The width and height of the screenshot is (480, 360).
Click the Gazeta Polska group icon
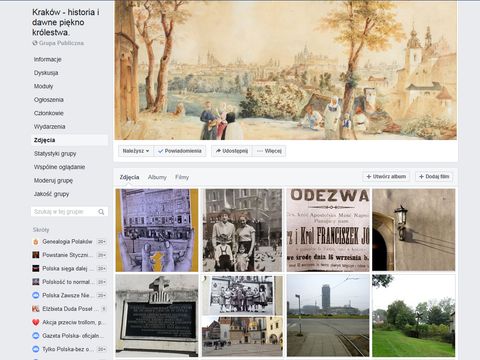(36, 336)
